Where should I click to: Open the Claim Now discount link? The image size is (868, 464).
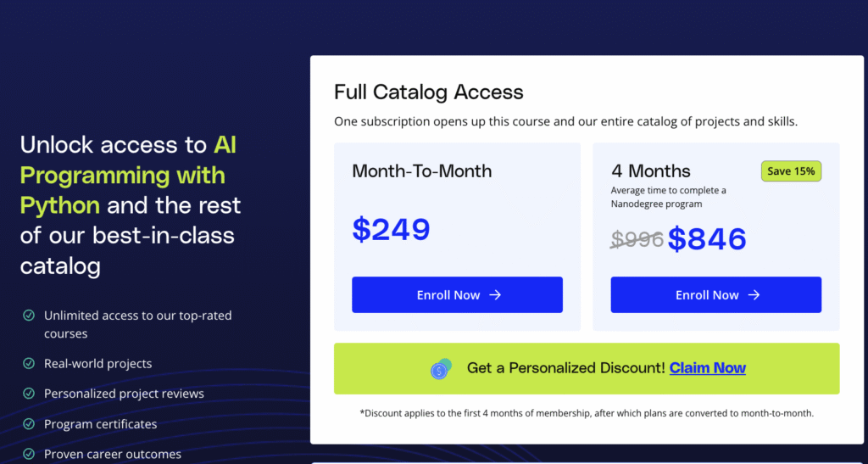pyautogui.click(x=708, y=368)
